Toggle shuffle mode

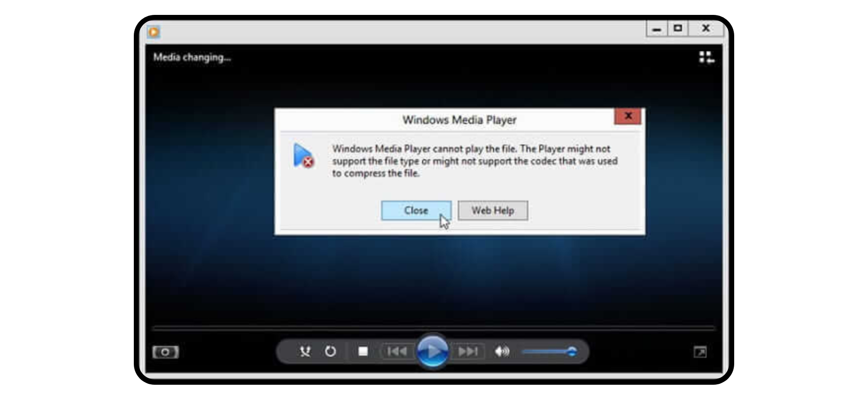(x=305, y=351)
